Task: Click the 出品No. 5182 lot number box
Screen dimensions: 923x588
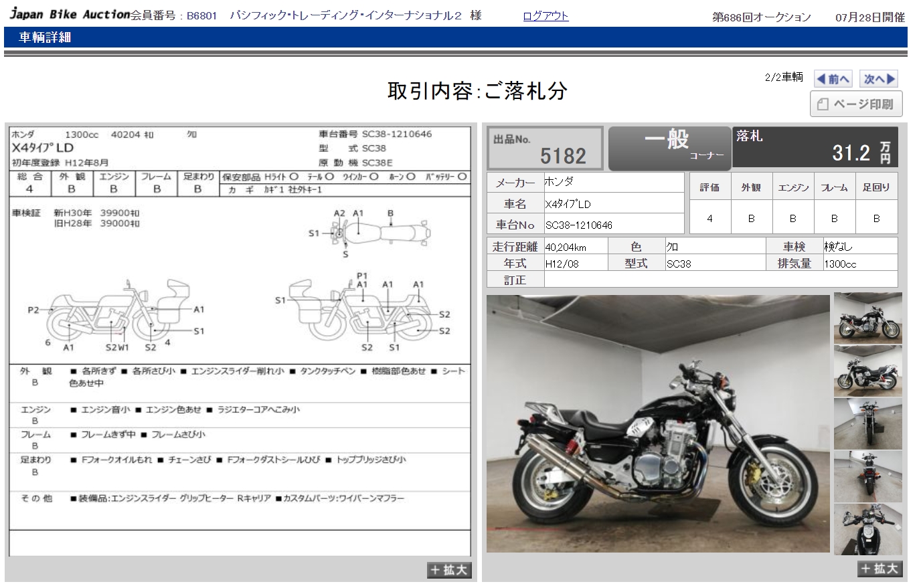Action: [545, 148]
